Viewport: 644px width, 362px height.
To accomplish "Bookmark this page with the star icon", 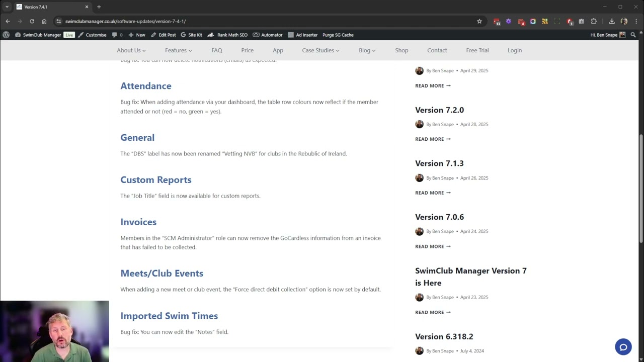I will tap(479, 21).
